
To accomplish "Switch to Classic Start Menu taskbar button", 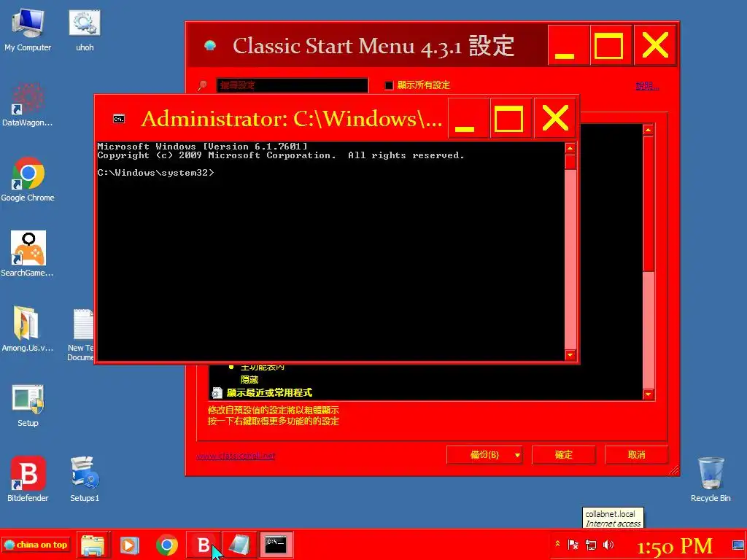I will coord(239,545).
